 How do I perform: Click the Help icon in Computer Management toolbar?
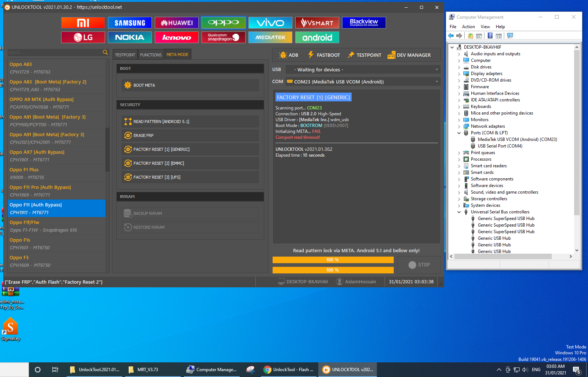pos(490,36)
